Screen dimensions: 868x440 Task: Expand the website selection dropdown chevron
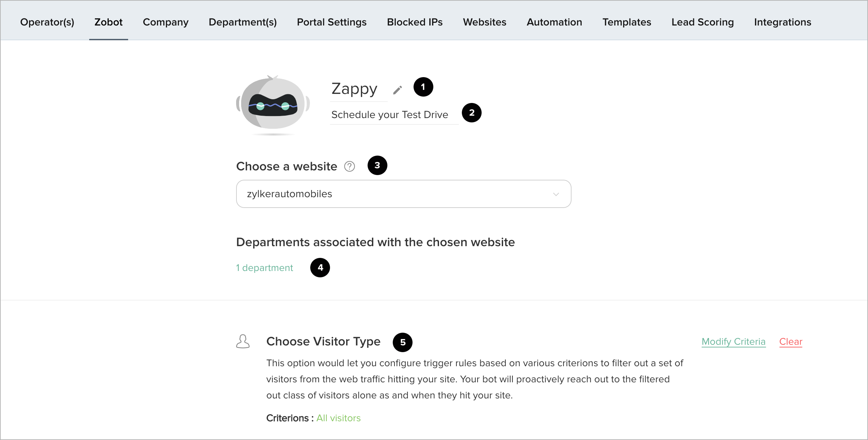click(556, 194)
